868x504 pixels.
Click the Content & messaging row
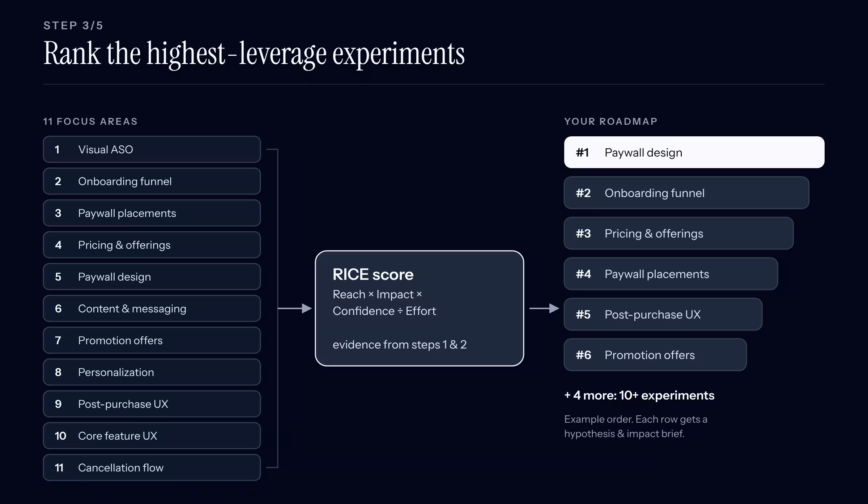pyautogui.click(x=152, y=308)
